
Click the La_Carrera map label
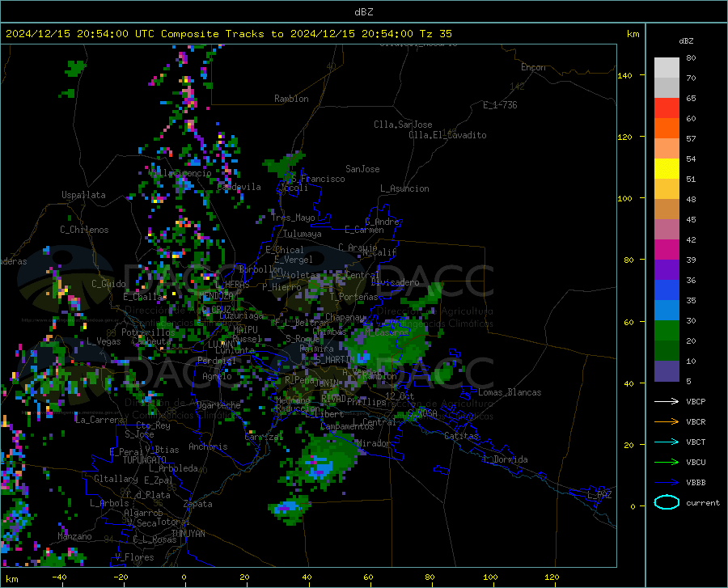[x=99, y=420]
